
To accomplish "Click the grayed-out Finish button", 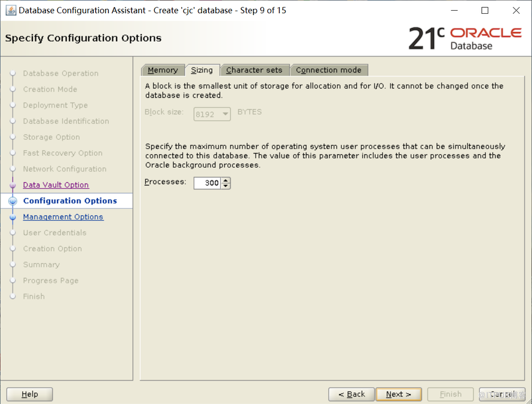I will (451, 394).
